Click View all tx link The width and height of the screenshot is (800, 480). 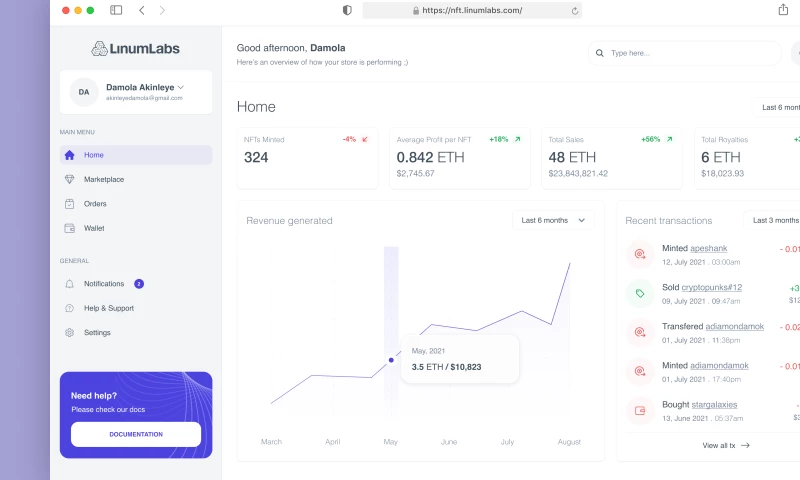(x=726, y=445)
